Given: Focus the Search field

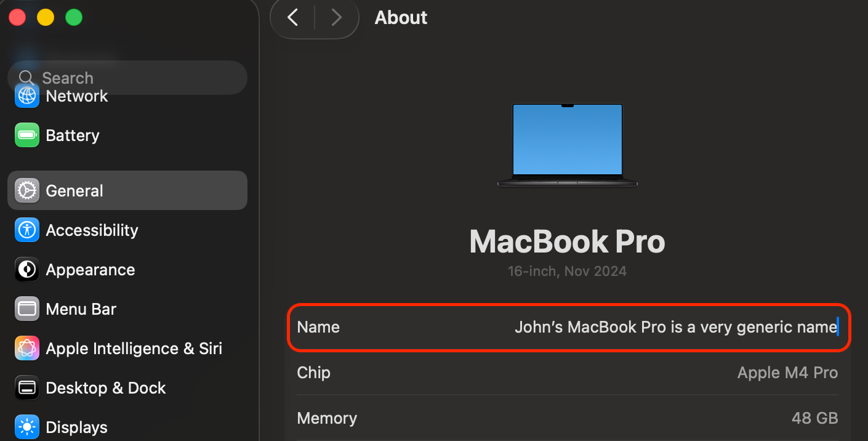Looking at the screenshot, I should point(127,78).
